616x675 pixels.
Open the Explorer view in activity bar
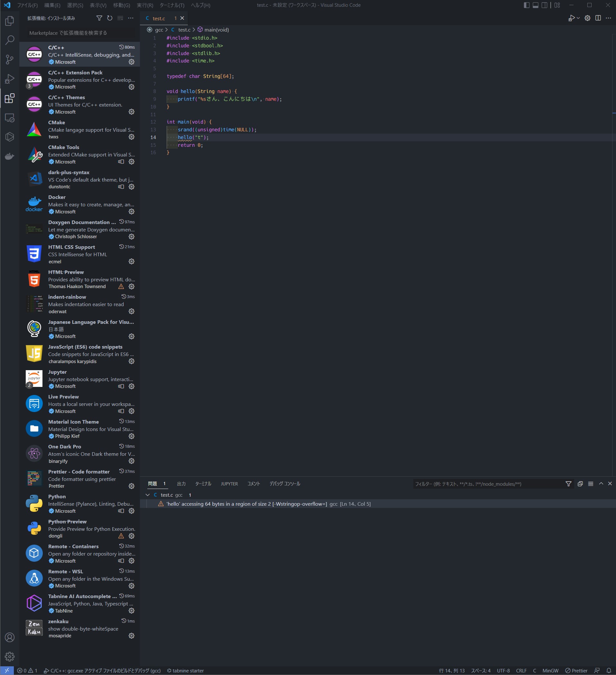click(x=10, y=21)
